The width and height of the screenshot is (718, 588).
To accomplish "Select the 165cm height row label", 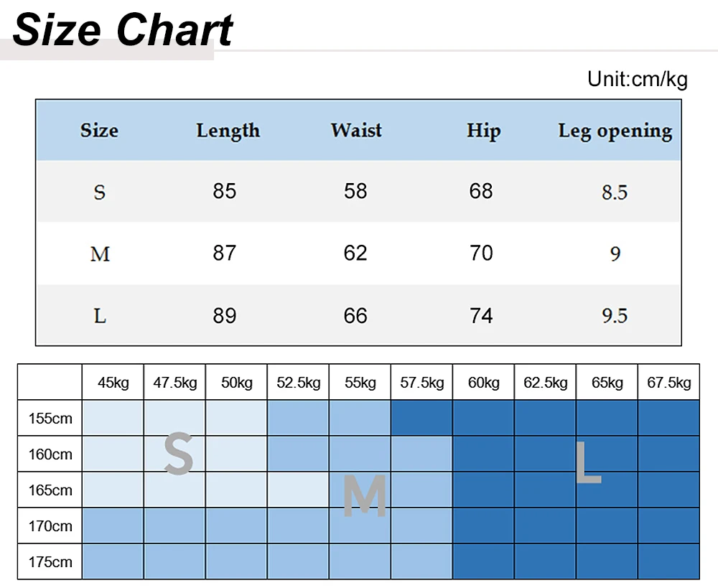I will pos(50,490).
